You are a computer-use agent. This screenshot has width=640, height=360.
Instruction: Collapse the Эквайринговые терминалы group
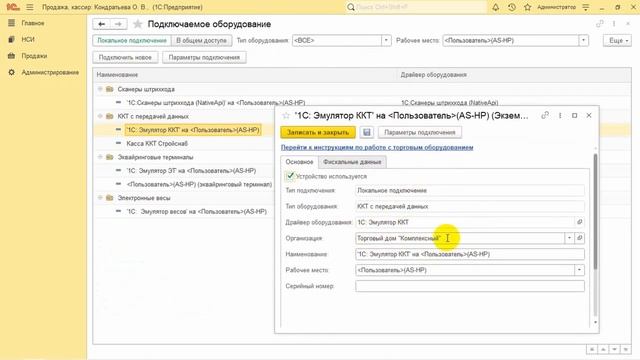(100, 157)
